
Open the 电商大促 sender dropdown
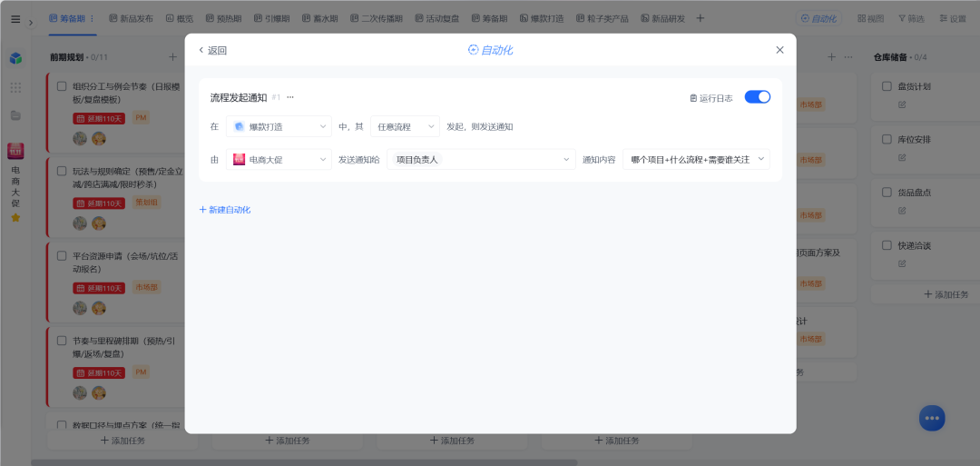pyautogui.click(x=279, y=160)
